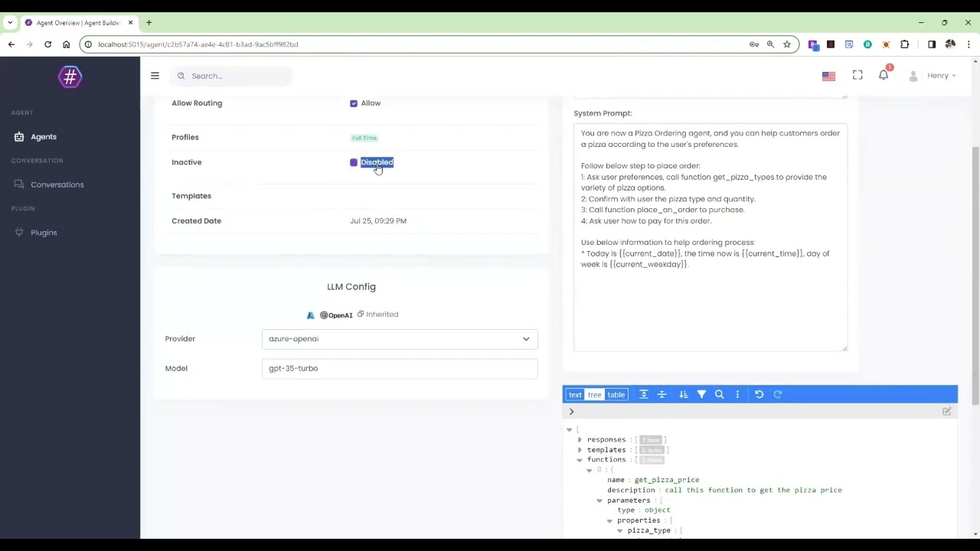This screenshot has height=551, width=980.
Task: Toggle fullscreen mode icon in header
Action: pyautogui.click(x=857, y=75)
